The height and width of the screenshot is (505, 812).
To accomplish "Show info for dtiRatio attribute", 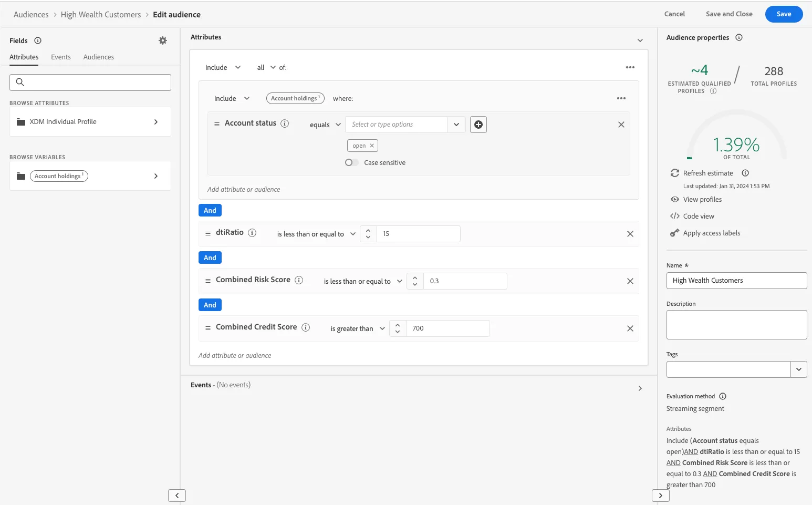I will 252,233.
